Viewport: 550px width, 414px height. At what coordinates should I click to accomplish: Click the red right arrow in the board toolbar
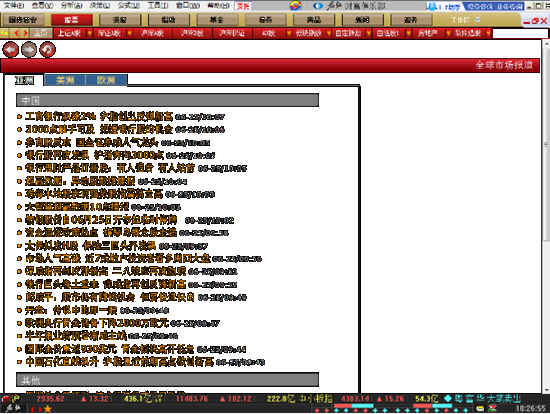point(25,33)
